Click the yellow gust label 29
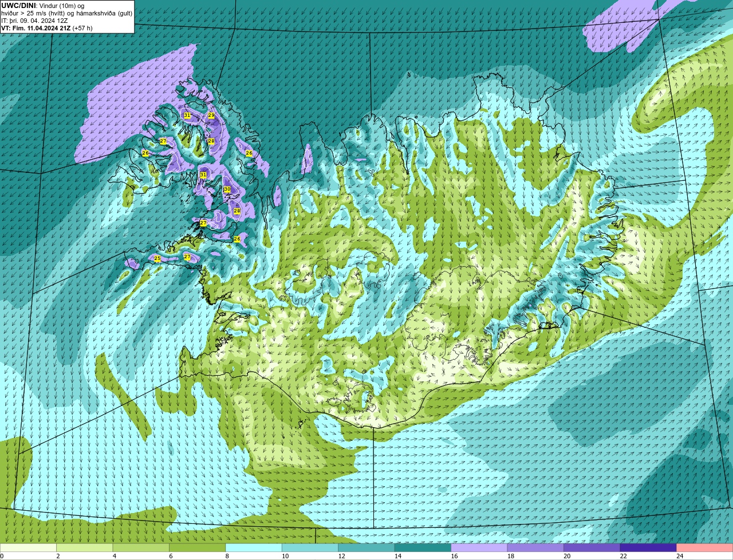 coord(211,116)
